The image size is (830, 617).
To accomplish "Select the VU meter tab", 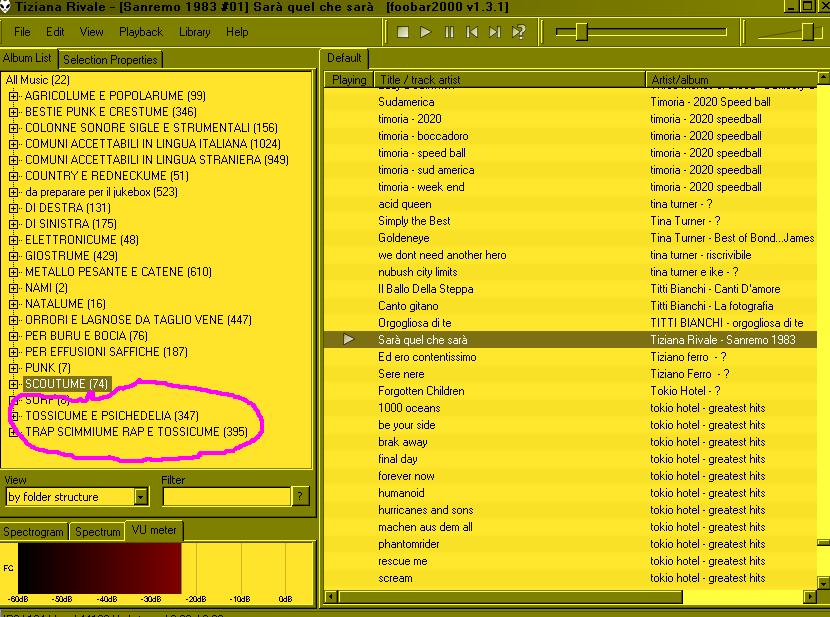I will pyautogui.click(x=154, y=530).
